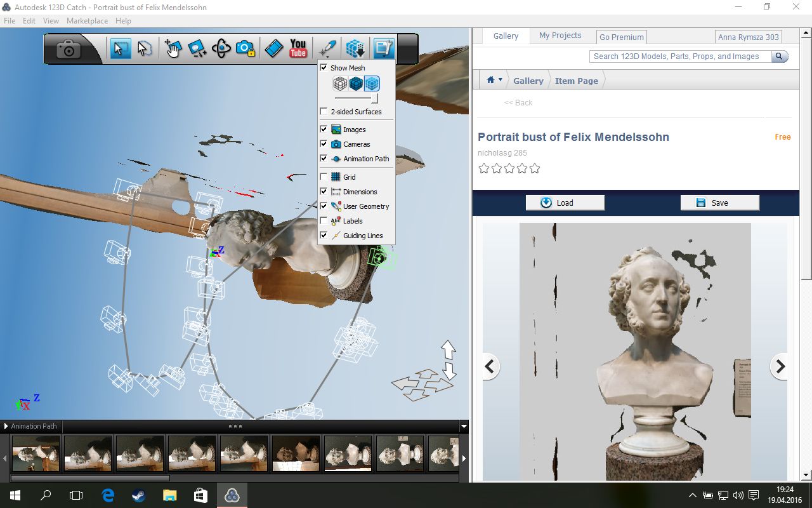Open the display settings wrench dropdown
This screenshot has height=508, width=812.
click(x=384, y=48)
